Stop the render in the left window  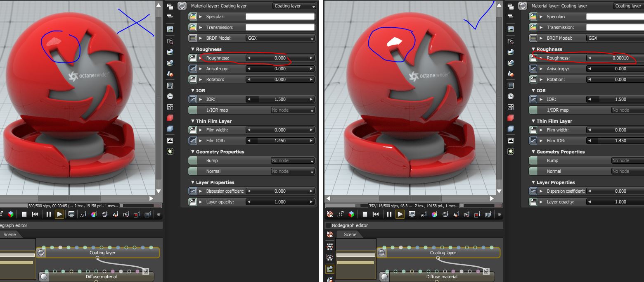pyautogui.click(x=24, y=214)
